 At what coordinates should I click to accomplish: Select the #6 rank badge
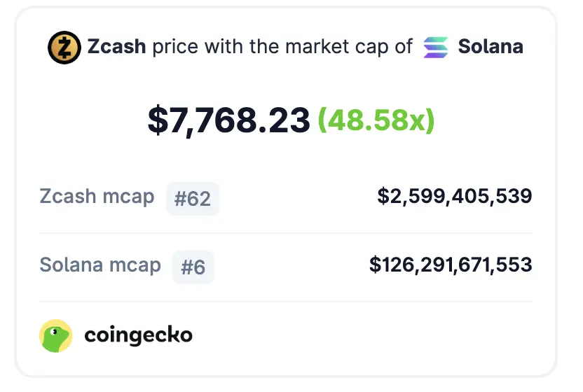coord(193,267)
